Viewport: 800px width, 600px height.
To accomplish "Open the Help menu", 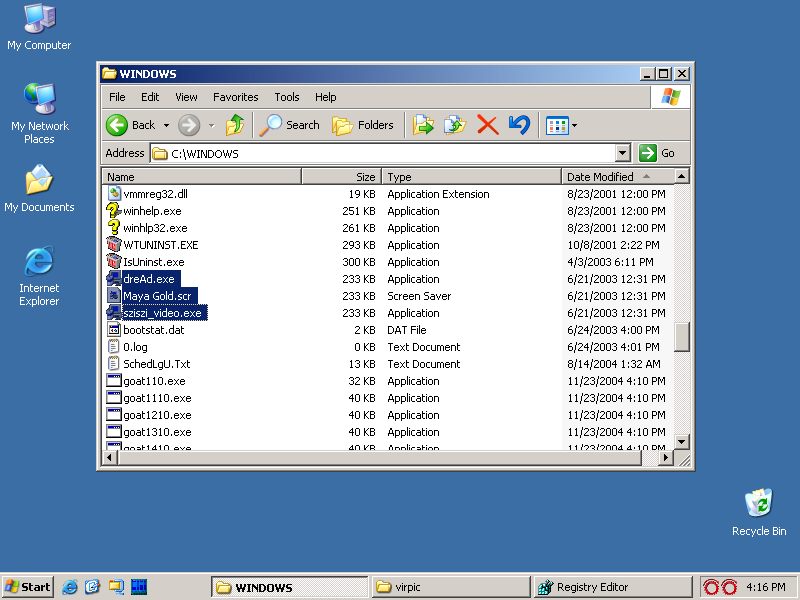I will (x=326, y=97).
